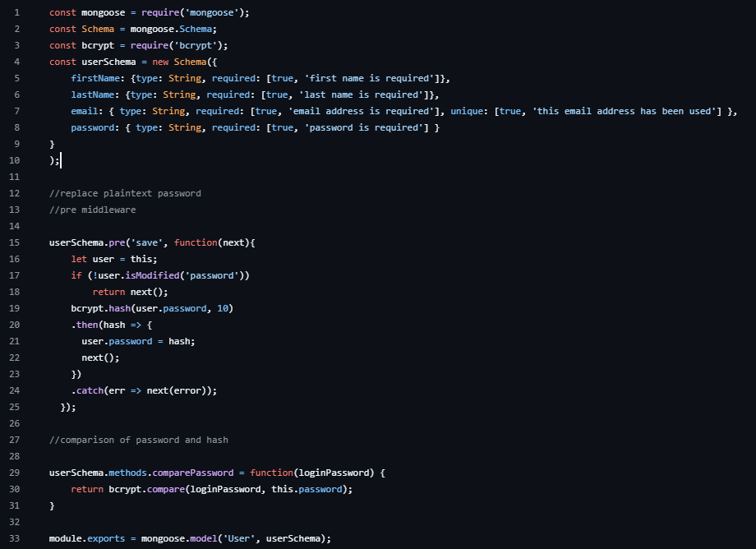
Task: Click 'hash' method in bcrypt.hash
Action: (x=120, y=308)
